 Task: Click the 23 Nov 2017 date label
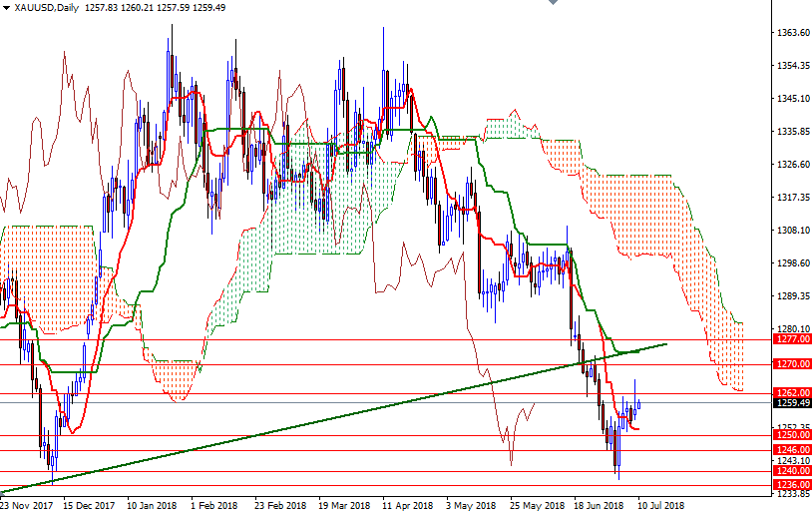pos(27,505)
